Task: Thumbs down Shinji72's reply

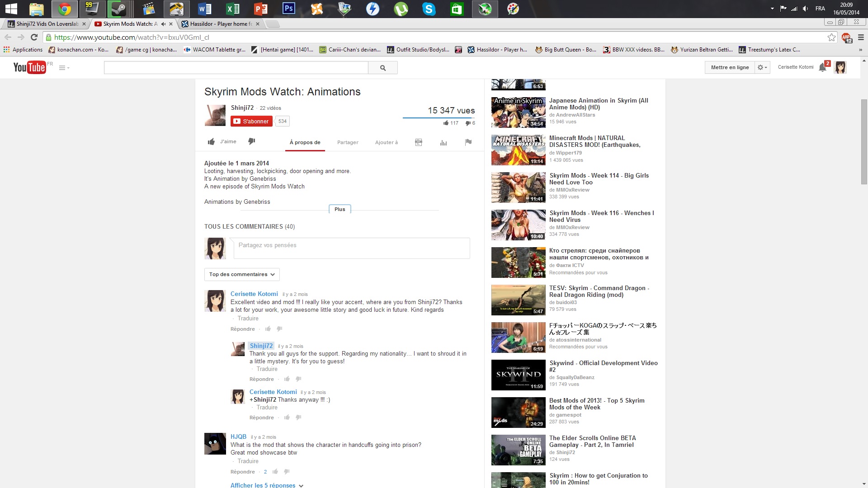Action: pos(298,379)
